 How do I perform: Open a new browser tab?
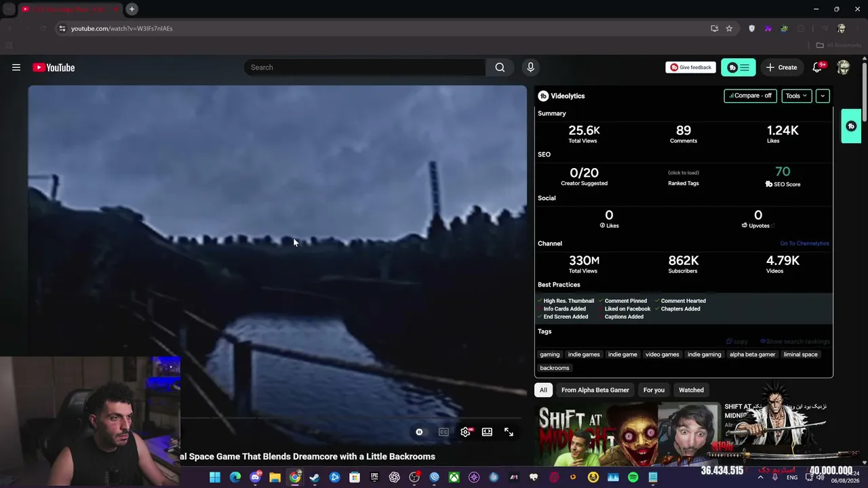point(132,9)
